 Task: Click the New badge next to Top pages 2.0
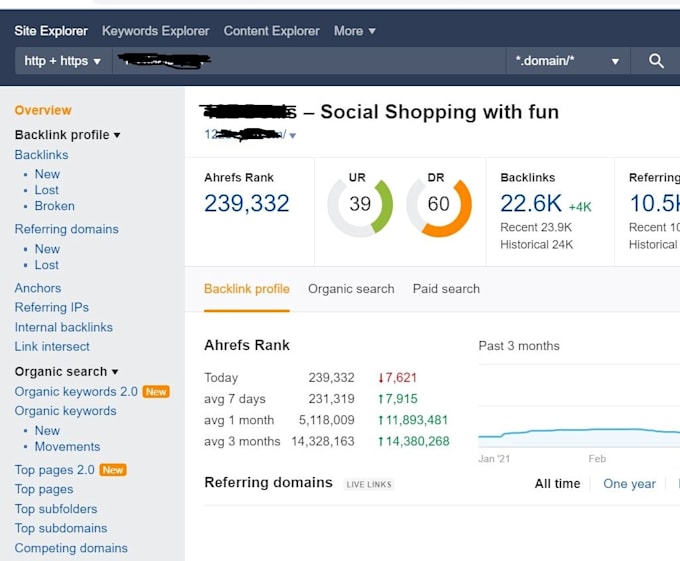click(113, 470)
